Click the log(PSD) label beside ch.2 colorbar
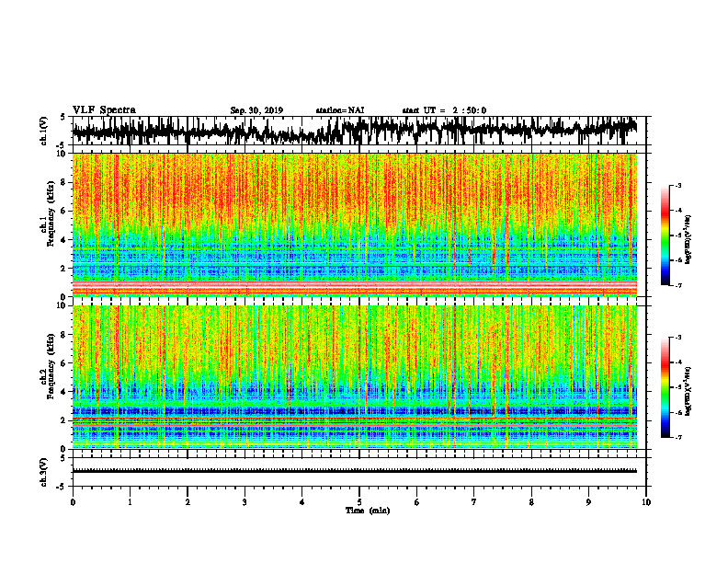Screen dimensions: 728x563 688,392
